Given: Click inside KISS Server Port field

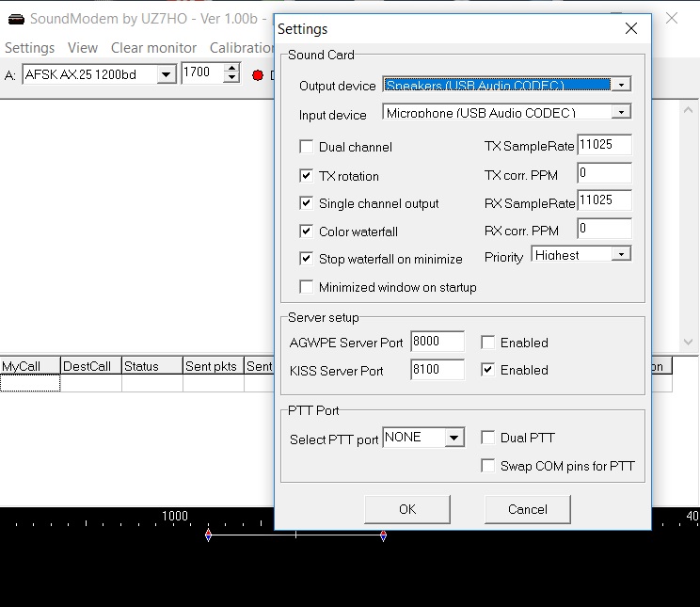Looking at the screenshot, I should (437, 370).
